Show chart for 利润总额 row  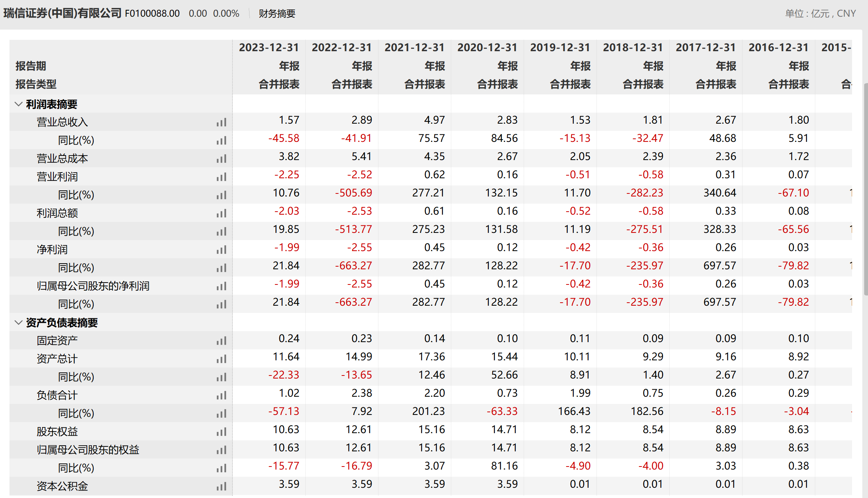pyautogui.click(x=221, y=213)
